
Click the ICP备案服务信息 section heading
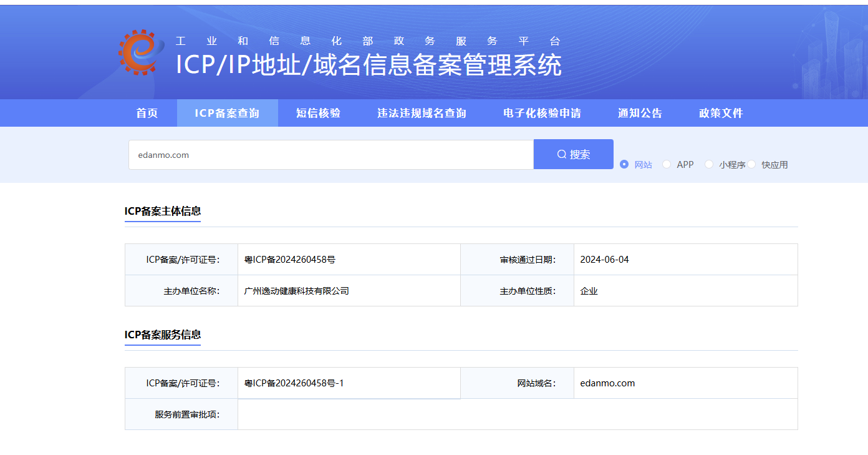click(163, 335)
